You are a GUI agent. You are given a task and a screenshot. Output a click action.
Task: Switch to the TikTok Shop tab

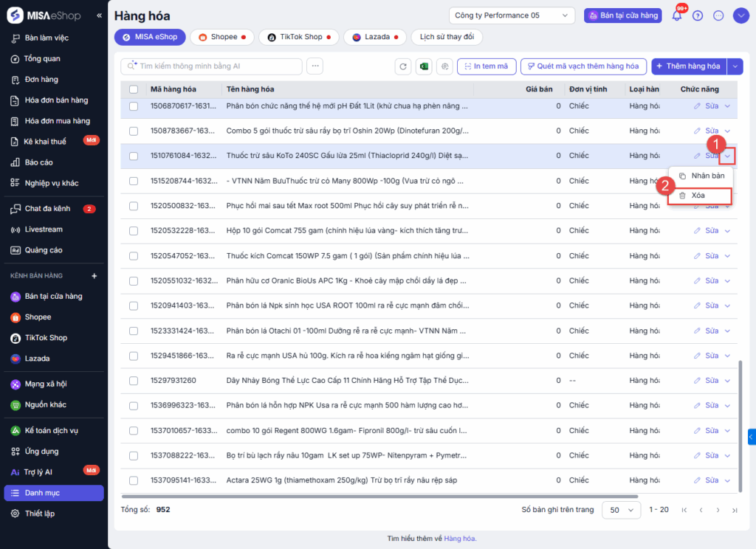299,37
